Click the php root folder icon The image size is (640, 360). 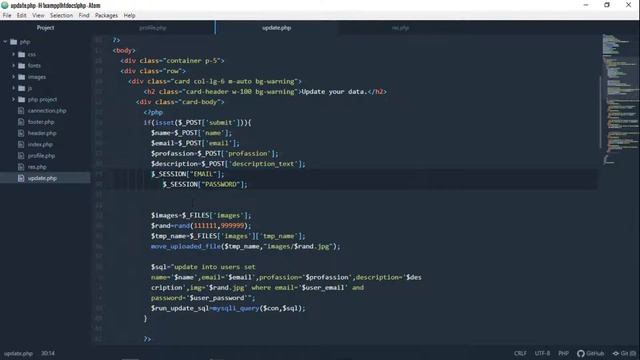pyautogui.click(x=13, y=42)
